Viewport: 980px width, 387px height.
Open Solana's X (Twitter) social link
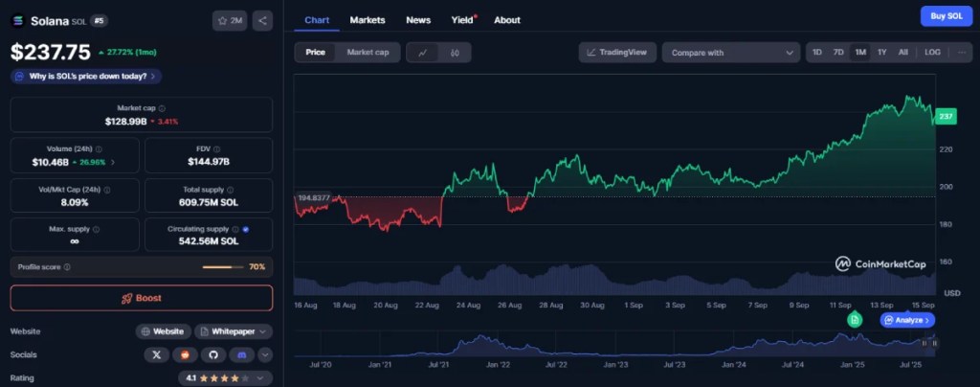[x=157, y=354]
